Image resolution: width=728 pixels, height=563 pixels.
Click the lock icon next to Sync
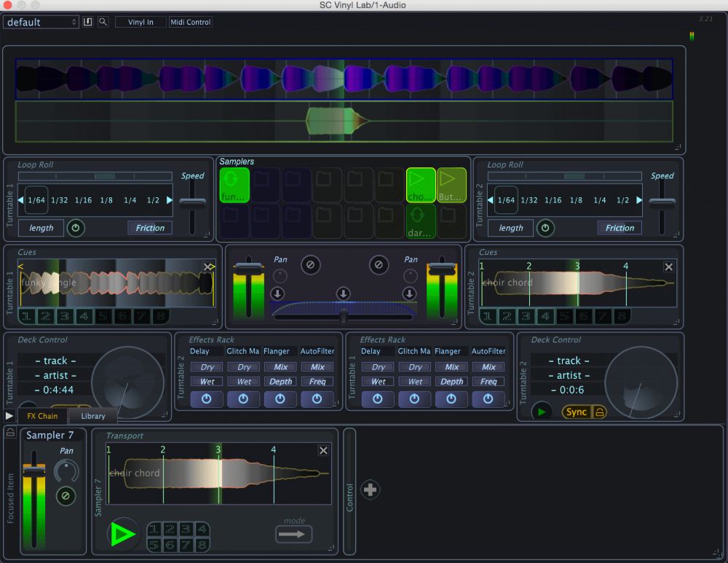(599, 412)
